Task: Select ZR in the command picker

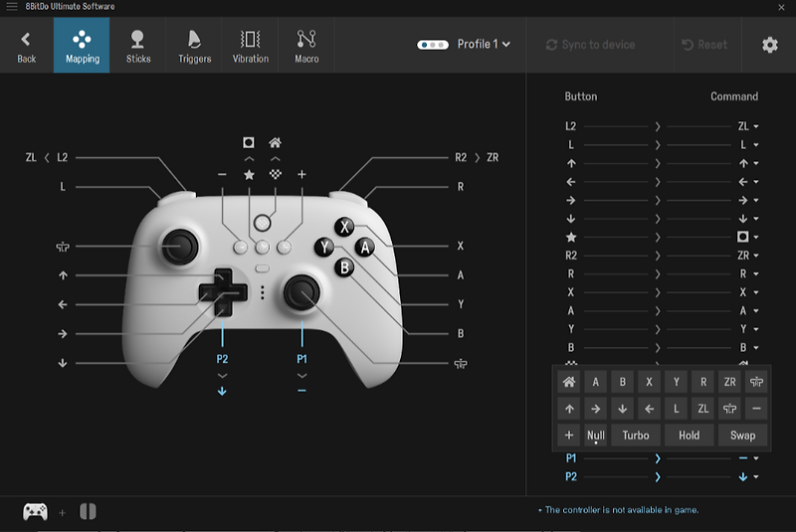Action: click(730, 382)
